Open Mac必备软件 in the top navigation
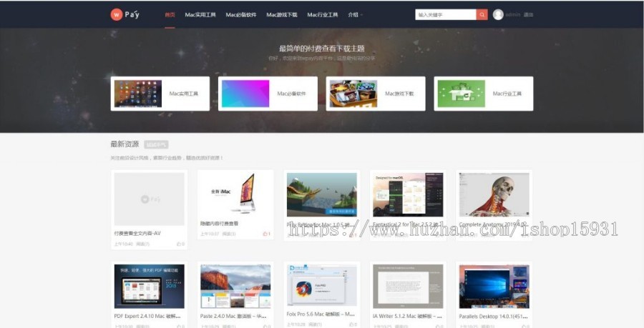Image resolution: width=644 pixels, height=328 pixels. (241, 15)
